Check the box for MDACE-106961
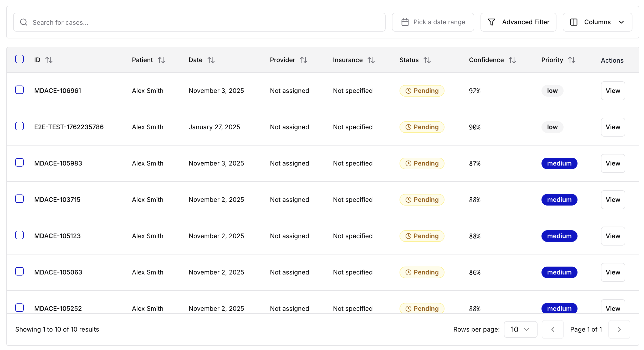644x350 pixels. [19, 90]
